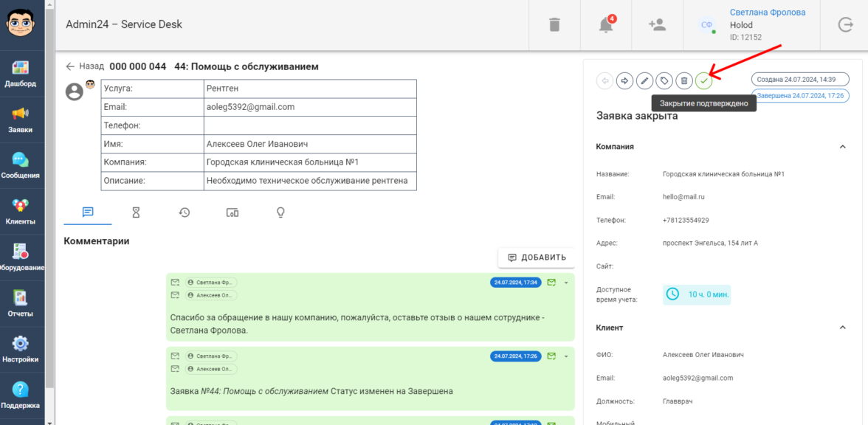This screenshot has height=425, width=868.
Task: Click the Назад back link
Action: click(x=84, y=66)
